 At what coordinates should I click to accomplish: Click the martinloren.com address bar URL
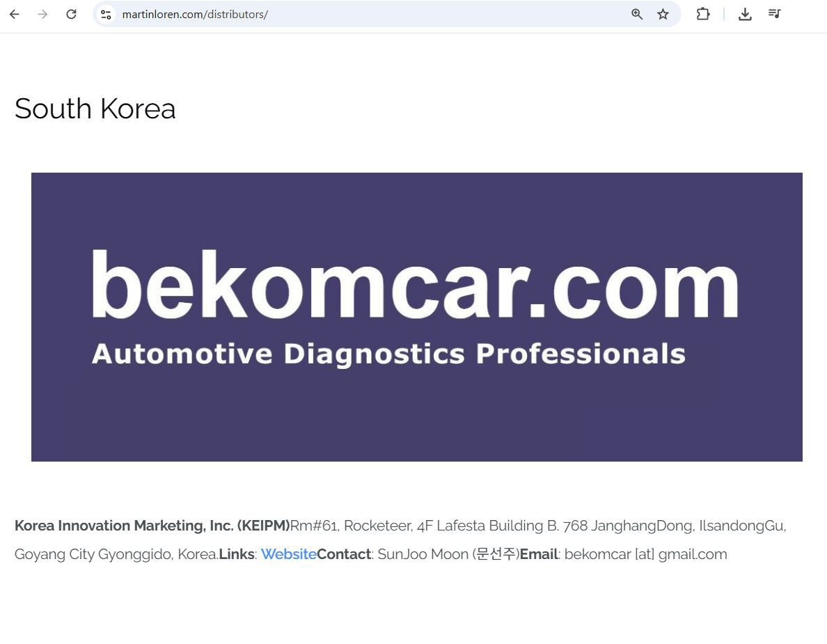pos(195,14)
